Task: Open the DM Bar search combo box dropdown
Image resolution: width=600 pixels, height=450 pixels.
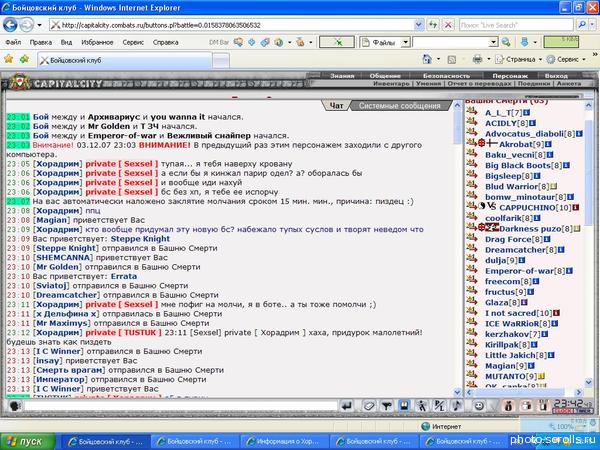Action: (494, 42)
